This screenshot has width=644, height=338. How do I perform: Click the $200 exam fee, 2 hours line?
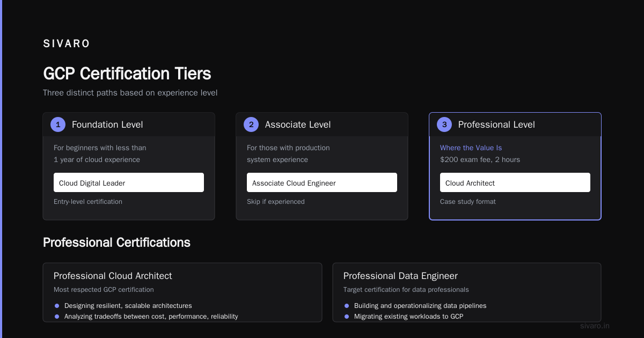click(x=480, y=159)
